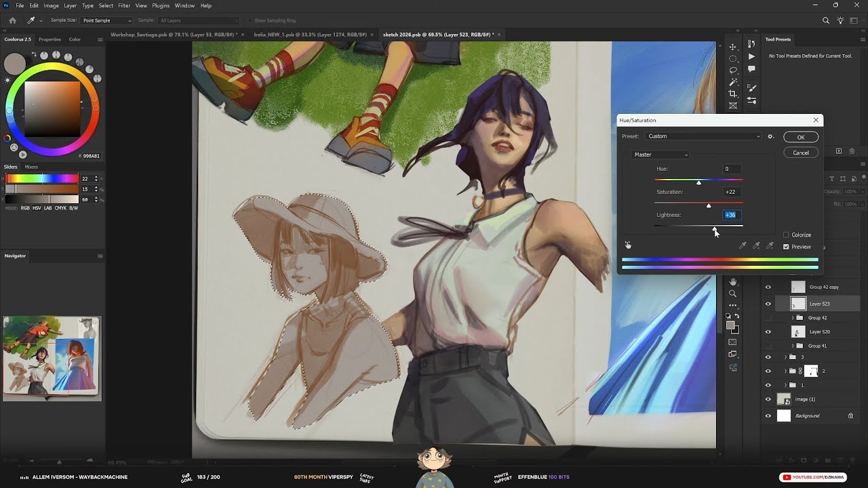Hide the Group 42 copy layer

point(768,287)
